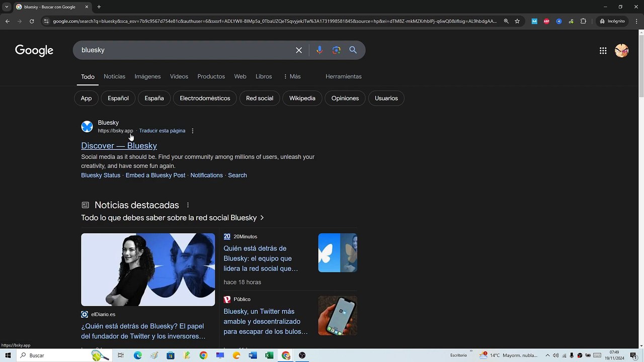Show hidden system tray icons
Image resolution: width=644 pixels, height=362 pixels.
[x=548, y=355]
